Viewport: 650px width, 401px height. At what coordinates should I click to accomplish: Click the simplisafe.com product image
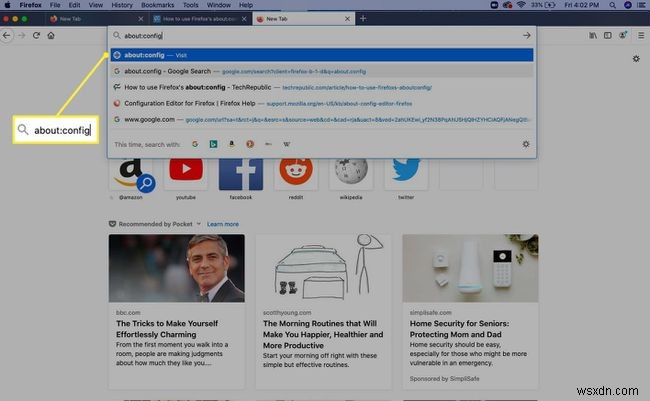[x=470, y=268]
